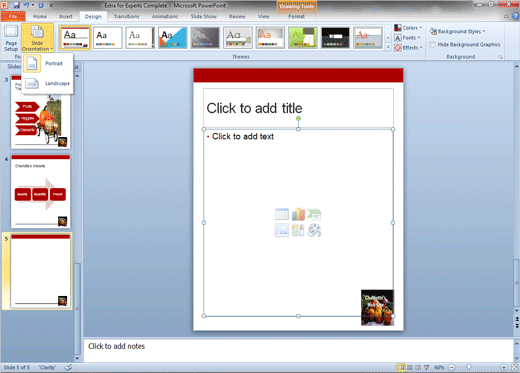Click the Insert Table icon in the placeholder
Screen dimensions: 520x373
coord(282,214)
